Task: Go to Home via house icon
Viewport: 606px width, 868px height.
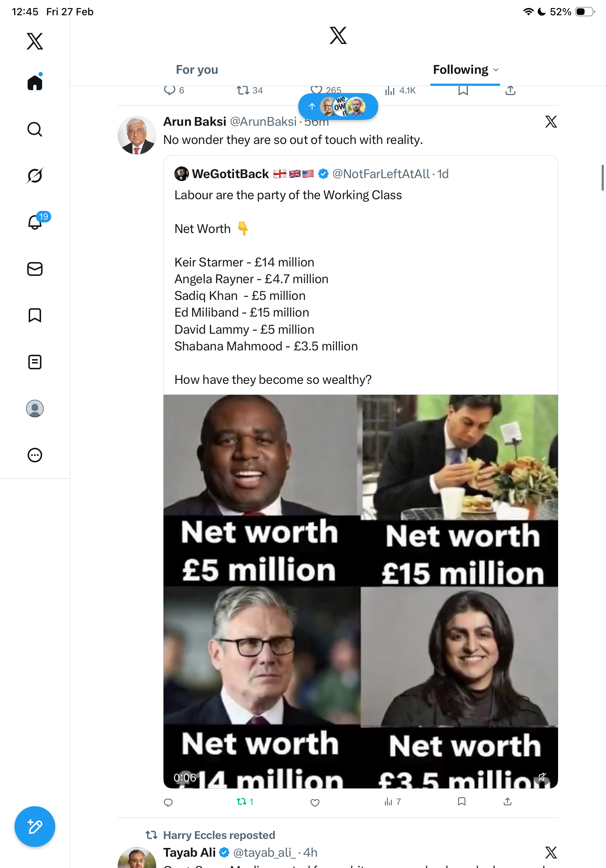Action: (35, 83)
